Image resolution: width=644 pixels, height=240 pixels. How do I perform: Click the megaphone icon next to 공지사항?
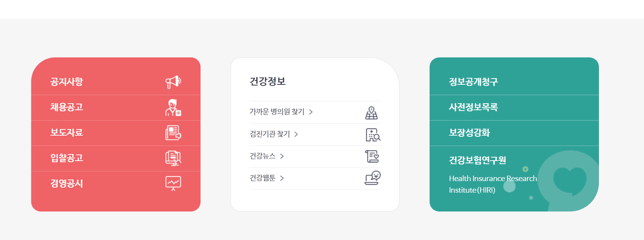click(x=173, y=81)
